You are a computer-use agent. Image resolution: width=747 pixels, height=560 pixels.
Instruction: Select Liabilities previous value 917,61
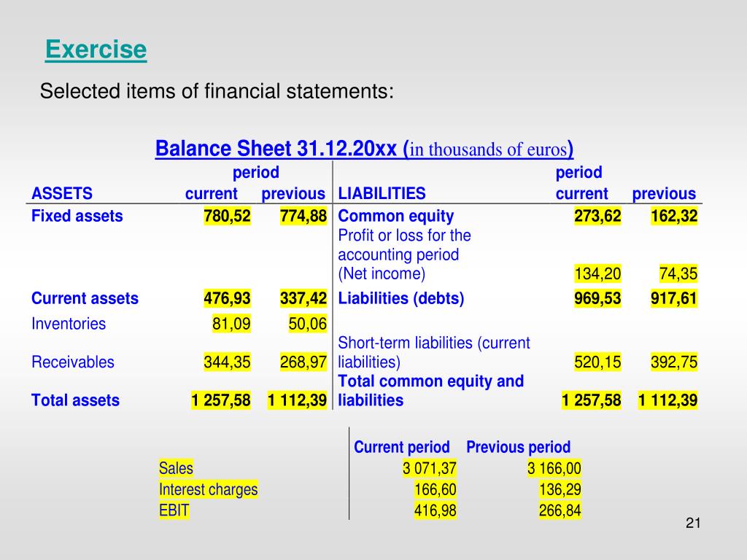[673, 298]
